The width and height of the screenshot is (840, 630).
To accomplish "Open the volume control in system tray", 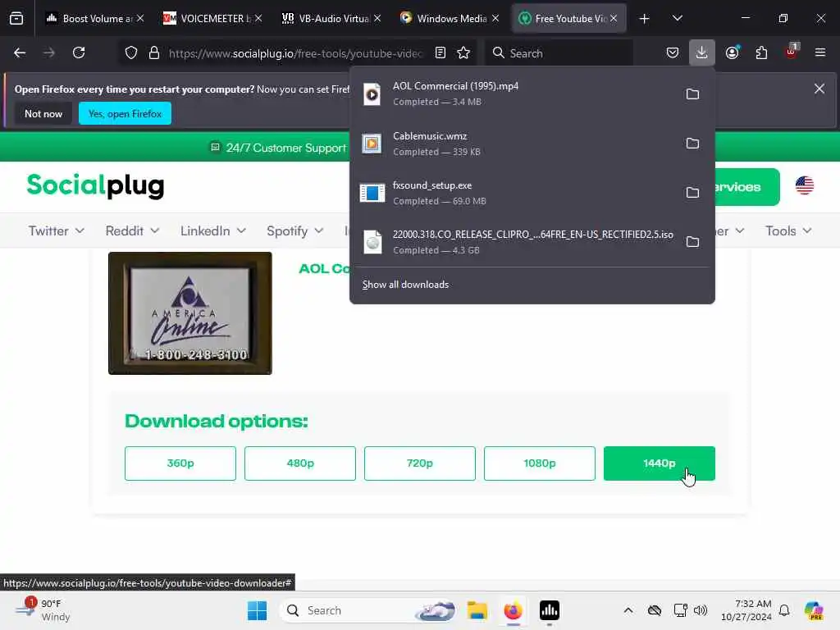I will pyautogui.click(x=701, y=610).
